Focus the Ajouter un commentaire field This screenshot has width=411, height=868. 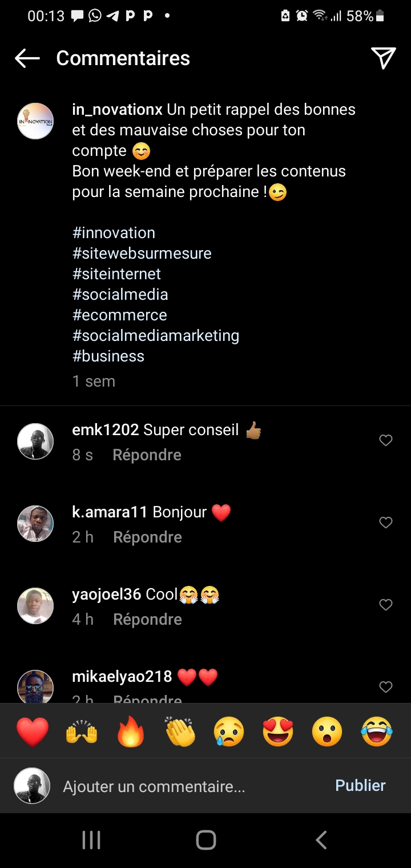pyautogui.click(x=188, y=786)
